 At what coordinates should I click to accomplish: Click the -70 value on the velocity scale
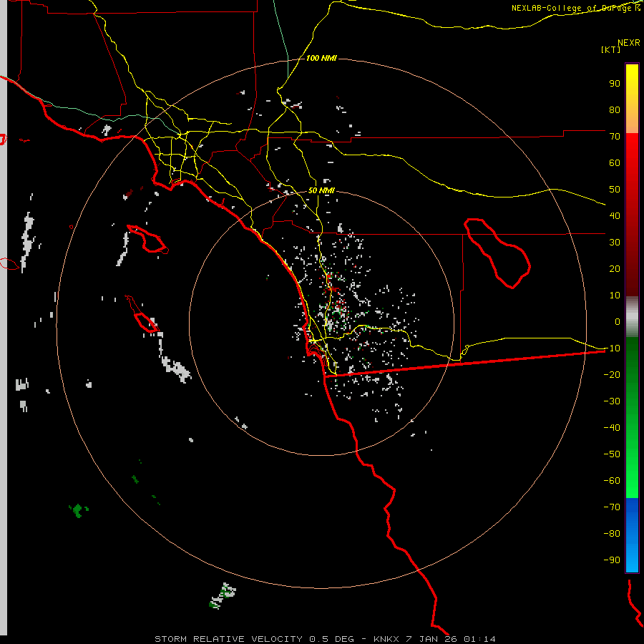click(x=612, y=507)
